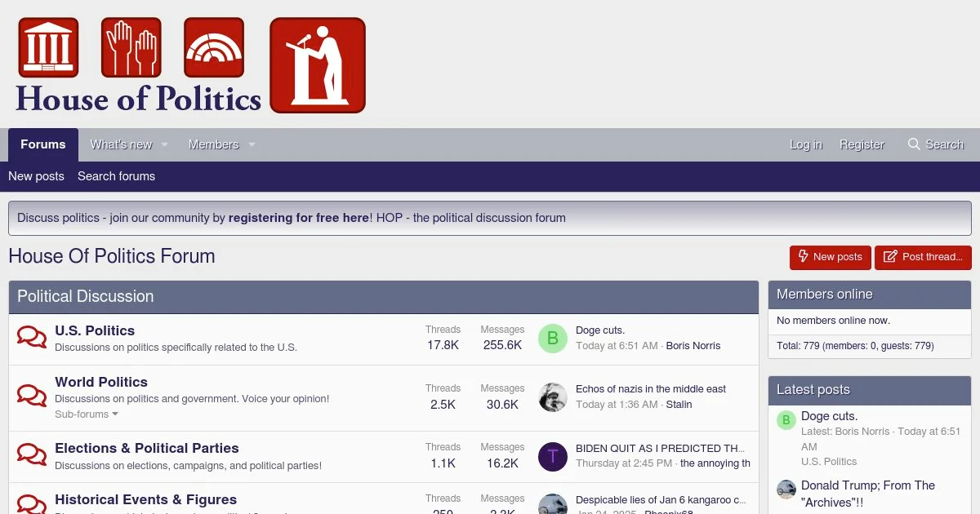Click the Register link
This screenshot has width=980, height=514.
pos(862,144)
